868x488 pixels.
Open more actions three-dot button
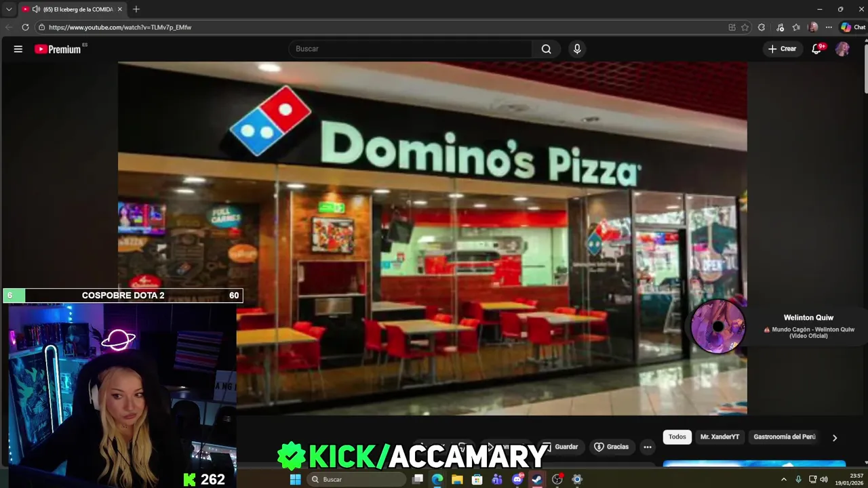[x=648, y=447]
